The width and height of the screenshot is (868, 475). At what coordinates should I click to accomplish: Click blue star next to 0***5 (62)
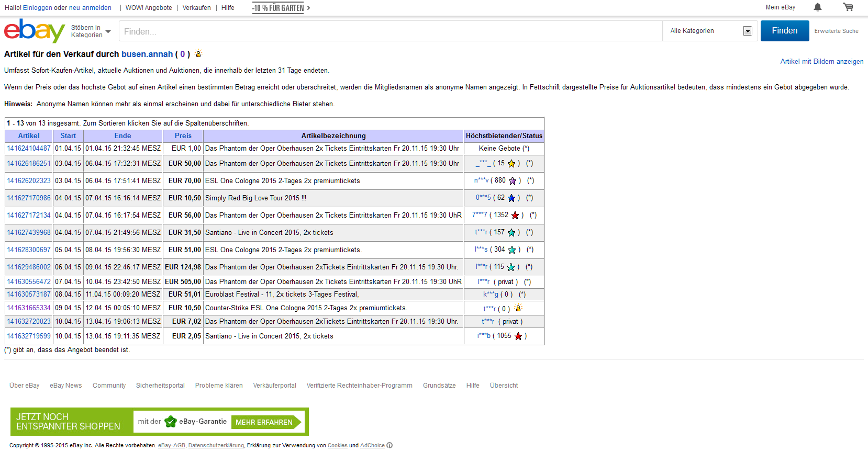[511, 198]
